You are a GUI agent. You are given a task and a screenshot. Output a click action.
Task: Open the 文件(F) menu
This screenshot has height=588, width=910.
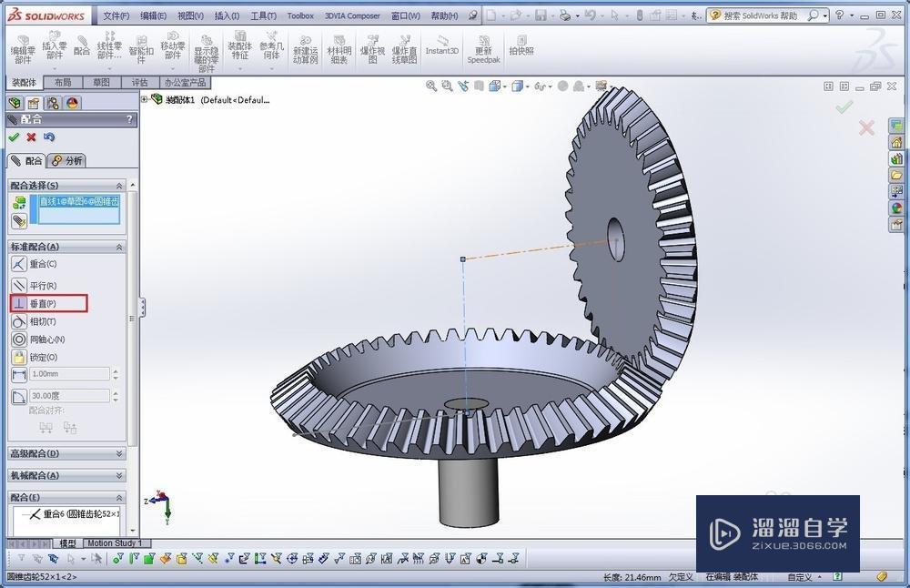click(116, 15)
